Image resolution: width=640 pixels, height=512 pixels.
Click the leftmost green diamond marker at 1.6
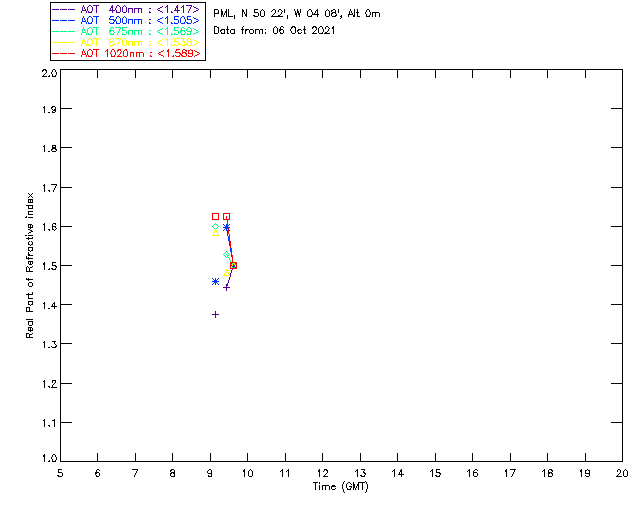click(x=216, y=227)
